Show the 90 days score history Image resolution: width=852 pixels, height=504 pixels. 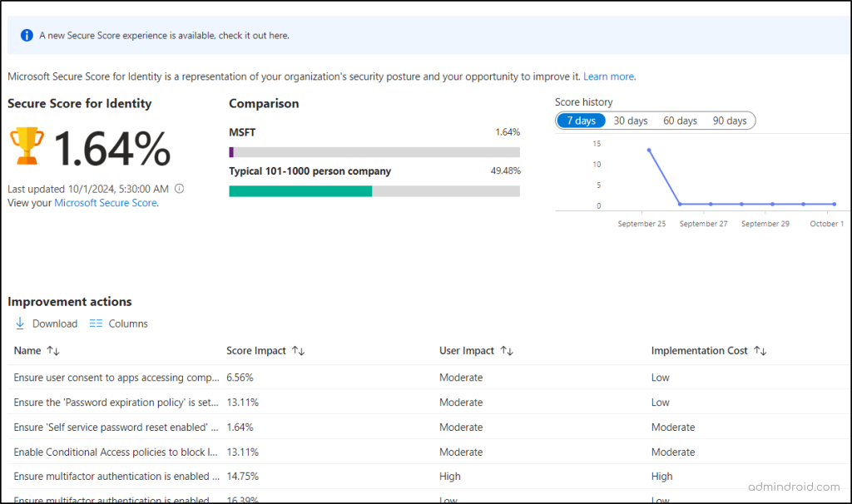729,120
